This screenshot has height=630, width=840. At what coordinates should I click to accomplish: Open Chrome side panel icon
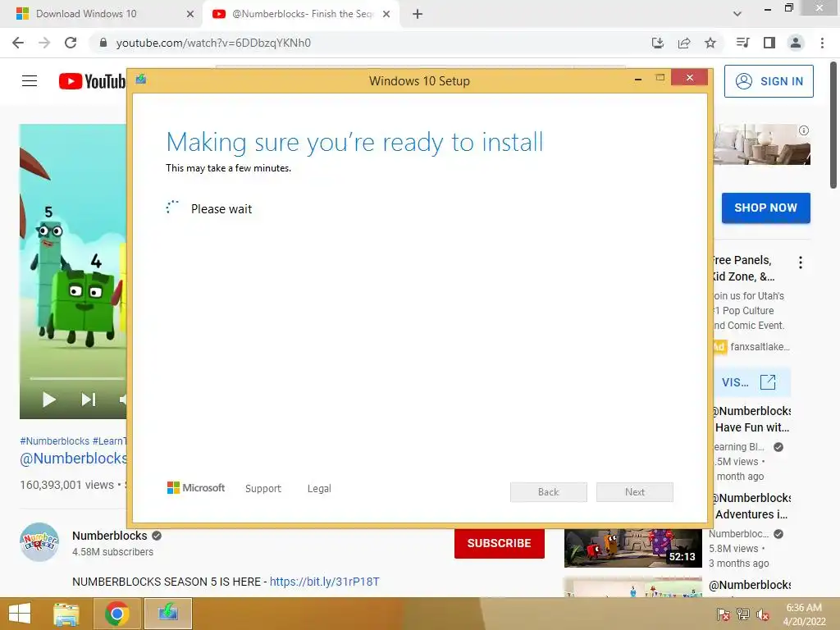(x=769, y=43)
